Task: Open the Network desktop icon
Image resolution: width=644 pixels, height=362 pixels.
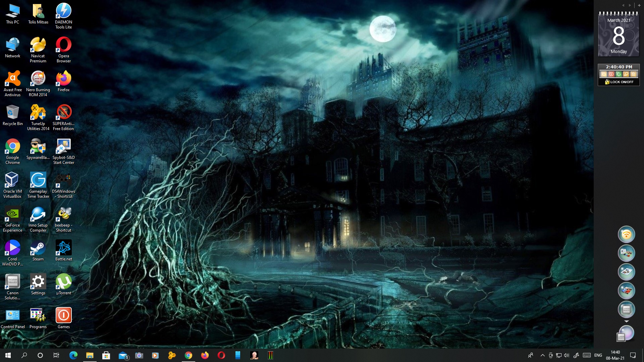Action: click(13, 48)
